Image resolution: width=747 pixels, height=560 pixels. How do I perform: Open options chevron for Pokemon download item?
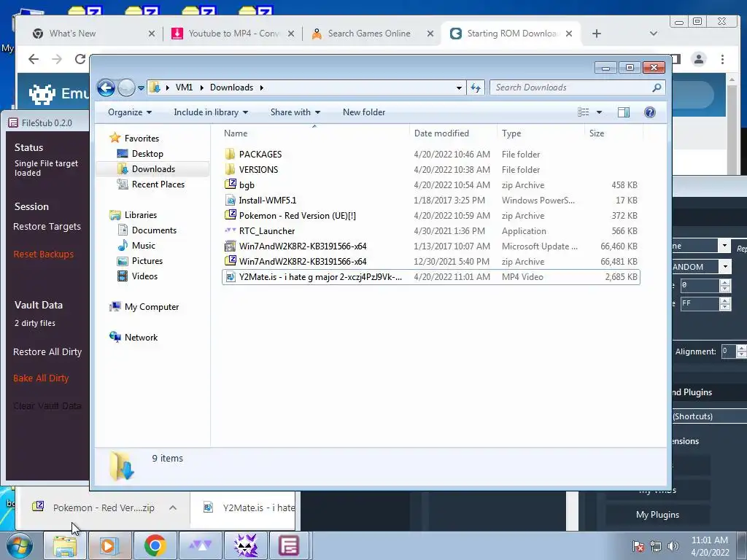[x=173, y=507]
